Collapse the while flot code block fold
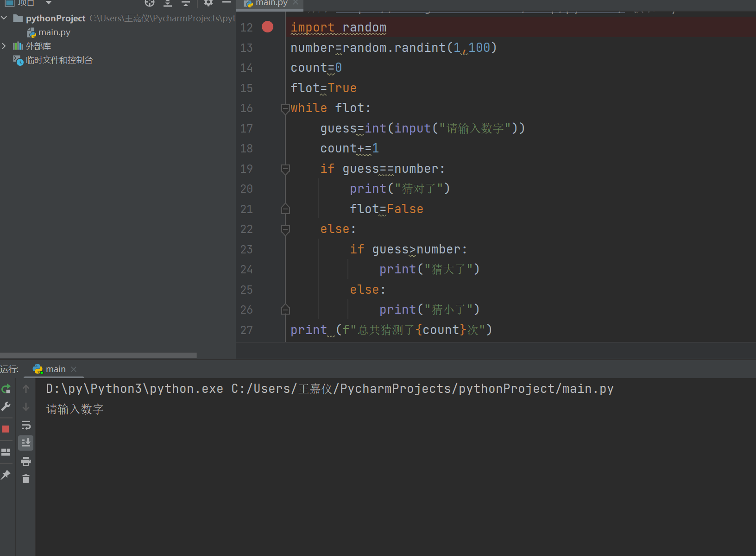Viewport: 756px width, 556px height. pos(285,108)
